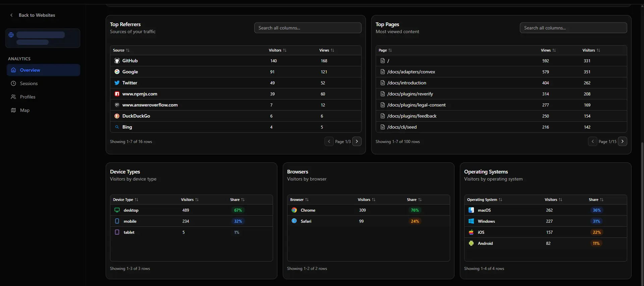Select the /docs/plugins/reverify page row
Image resolution: width=644 pixels, height=286 pixels.
501,94
